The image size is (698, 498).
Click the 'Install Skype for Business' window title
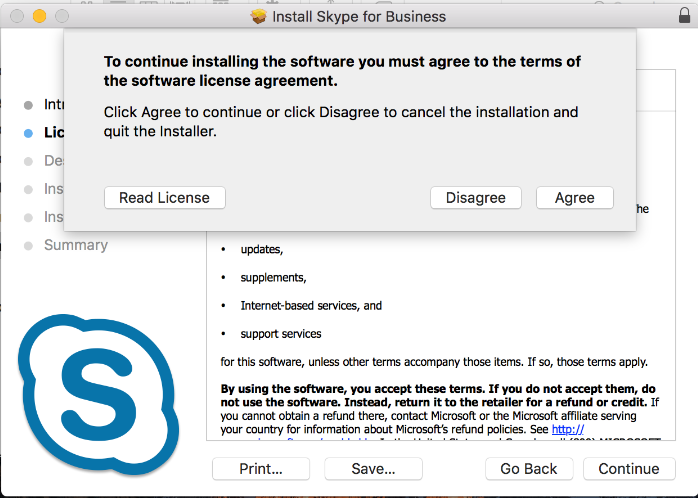click(359, 16)
